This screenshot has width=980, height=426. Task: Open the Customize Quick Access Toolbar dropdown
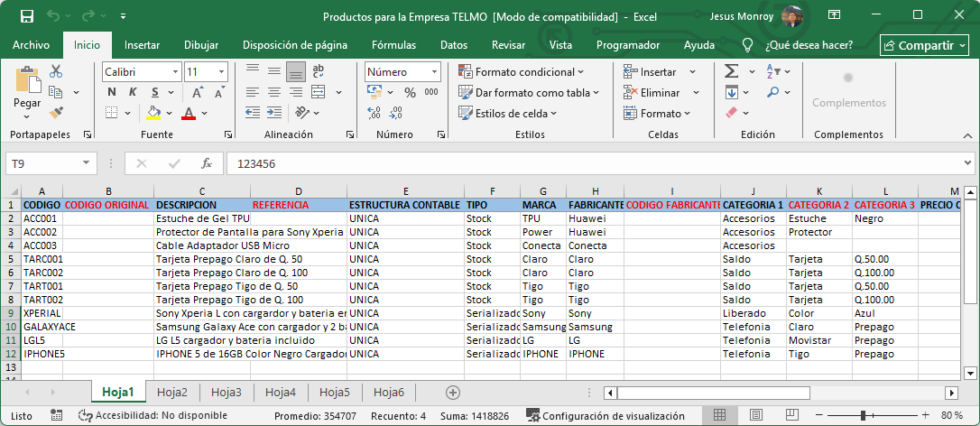[x=123, y=16]
